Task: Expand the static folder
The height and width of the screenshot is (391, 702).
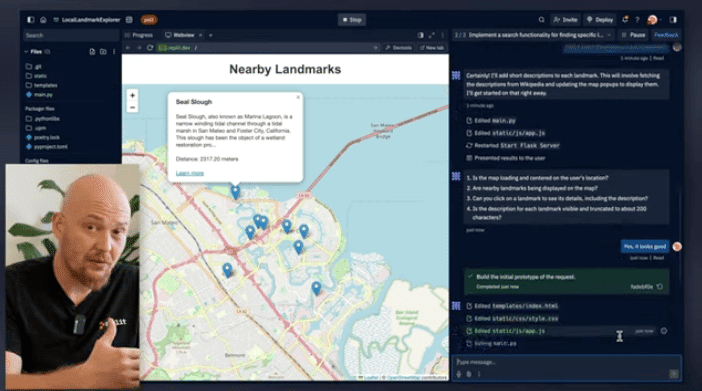Action: [x=37, y=76]
